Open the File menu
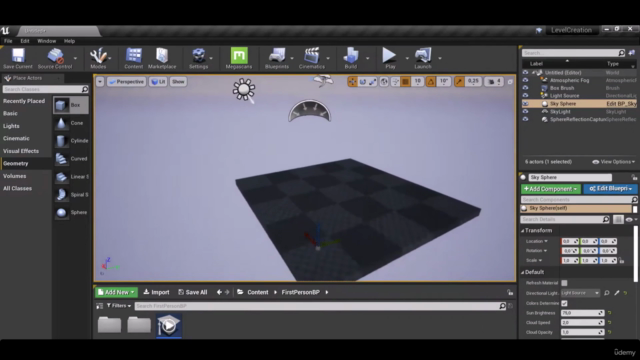The width and height of the screenshot is (640, 360). 8,41
